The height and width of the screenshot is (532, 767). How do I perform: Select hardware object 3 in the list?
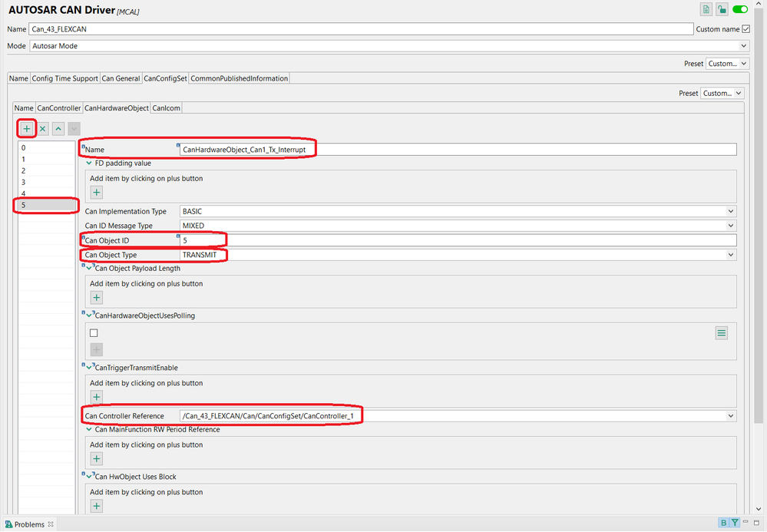click(x=47, y=183)
